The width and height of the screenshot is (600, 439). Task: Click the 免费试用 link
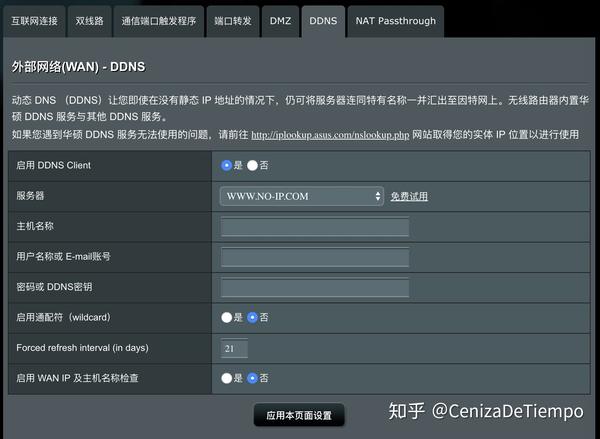click(409, 196)
